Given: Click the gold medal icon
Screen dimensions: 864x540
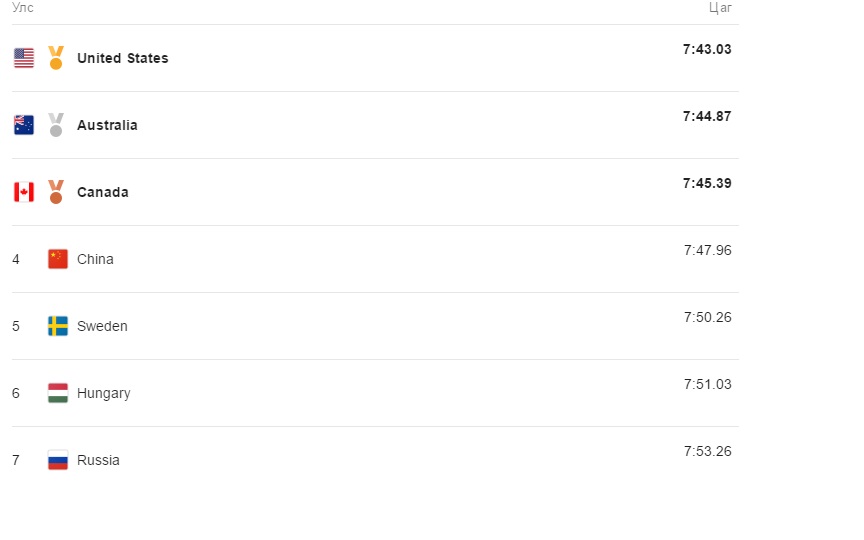Looking at the screenshot, I should click(x=56, y=58).
